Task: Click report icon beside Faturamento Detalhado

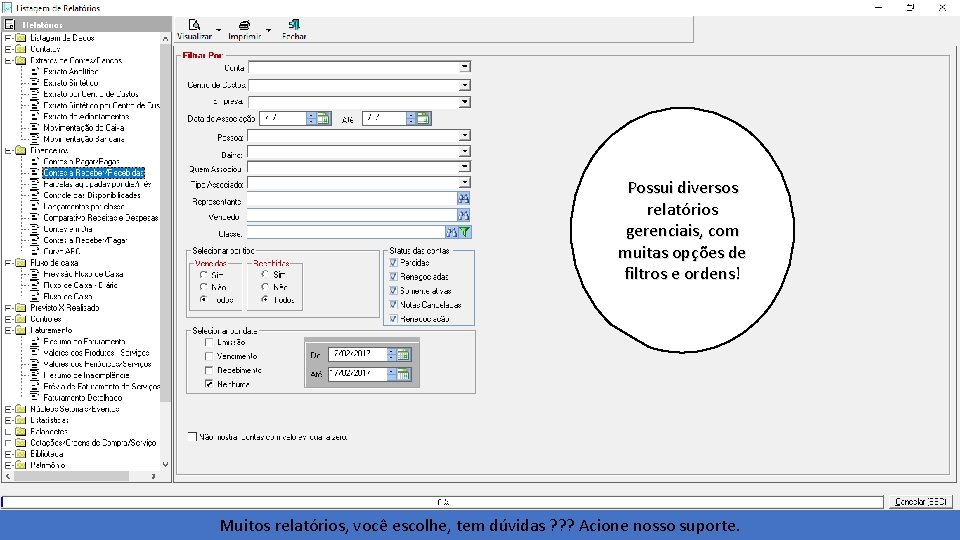Action: pyautogui.click(x=35, y=397)
